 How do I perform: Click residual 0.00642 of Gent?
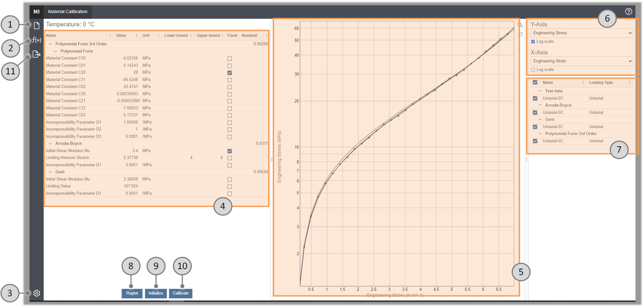[261, 172]
